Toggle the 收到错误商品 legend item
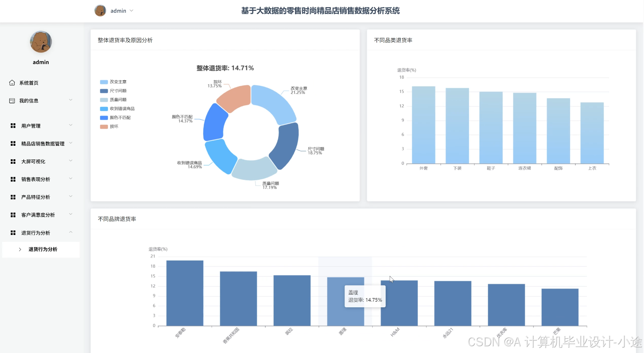The width and height of the screenshot is (644, 353). coord(117,109)
